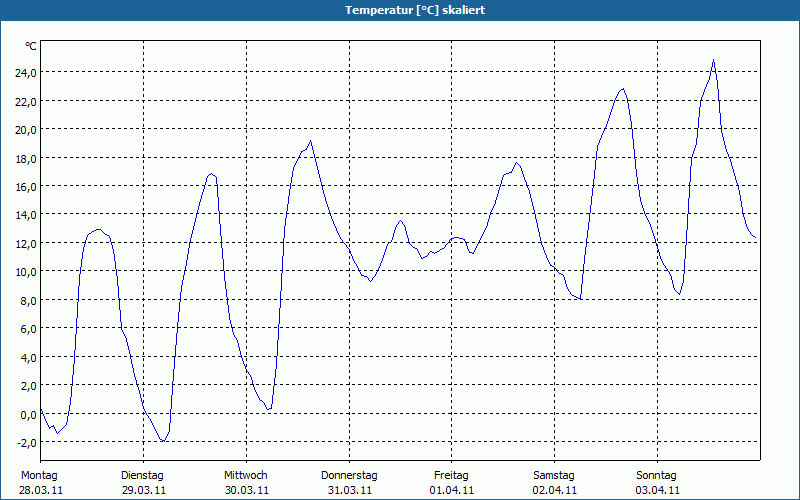The width and height of the screenshot is (800, 500).
Task: Click the date 30.03.11
Action: (247, 490)
